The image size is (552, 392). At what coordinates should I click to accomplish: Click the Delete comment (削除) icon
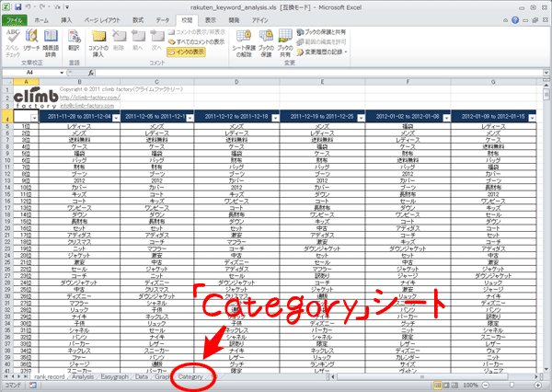[119, 40]
